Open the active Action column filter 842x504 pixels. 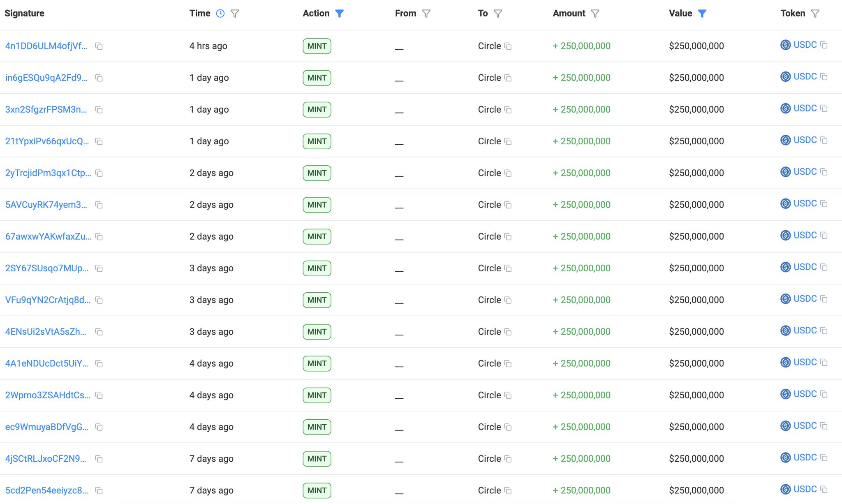(x=339, y=14)
